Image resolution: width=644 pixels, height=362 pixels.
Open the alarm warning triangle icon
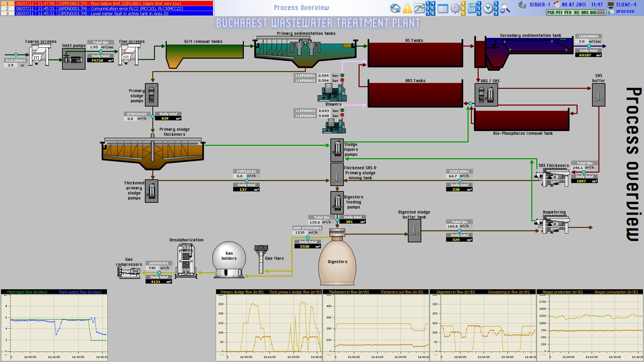pyautogui.click(x=407, y=8)
